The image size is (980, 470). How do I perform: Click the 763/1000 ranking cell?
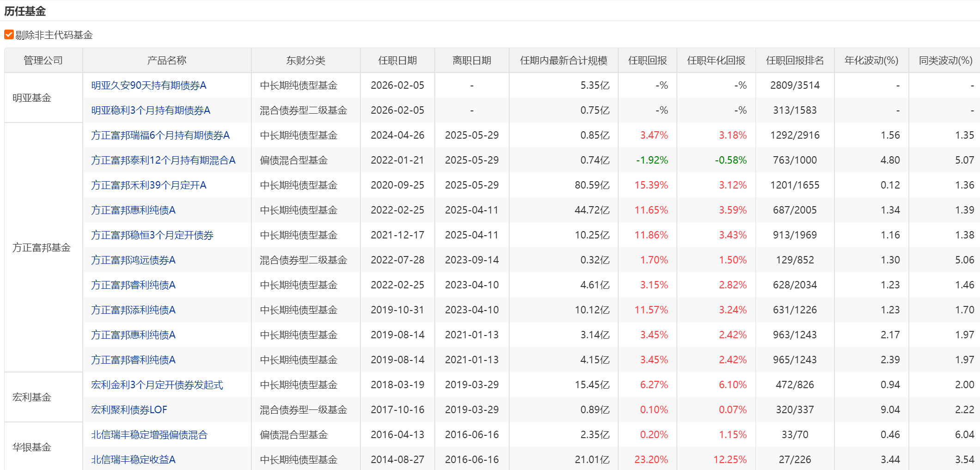(795, 160)
